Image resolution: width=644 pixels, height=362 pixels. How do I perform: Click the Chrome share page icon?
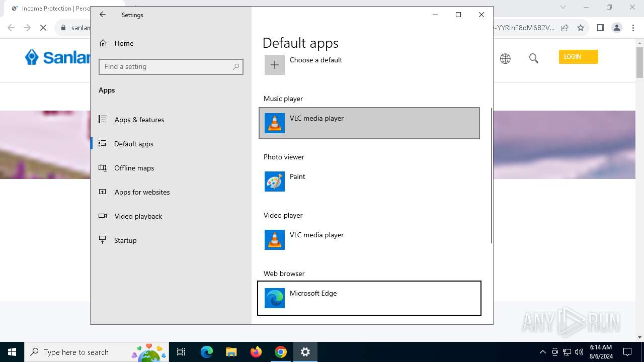565,28
